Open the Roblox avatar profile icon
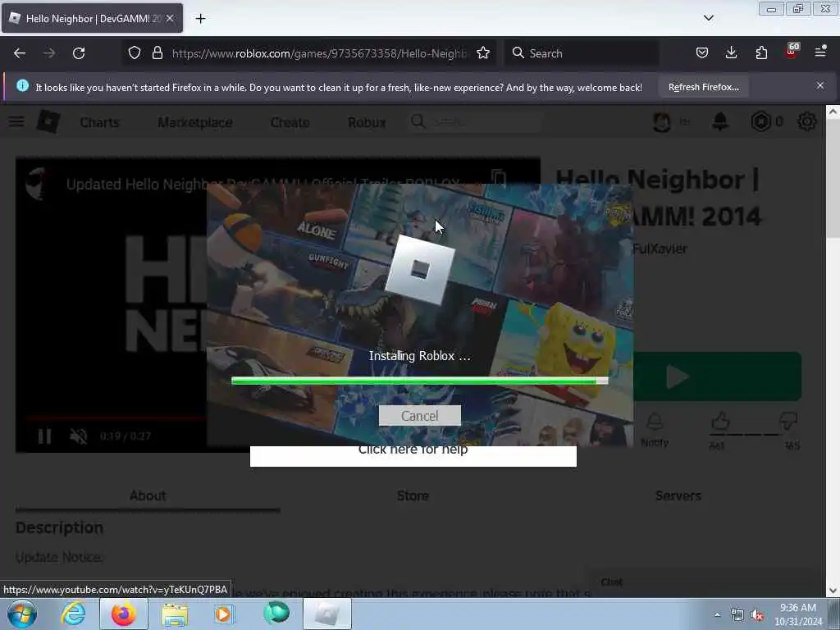Screen dimensions: 840x630 (662, 122)
